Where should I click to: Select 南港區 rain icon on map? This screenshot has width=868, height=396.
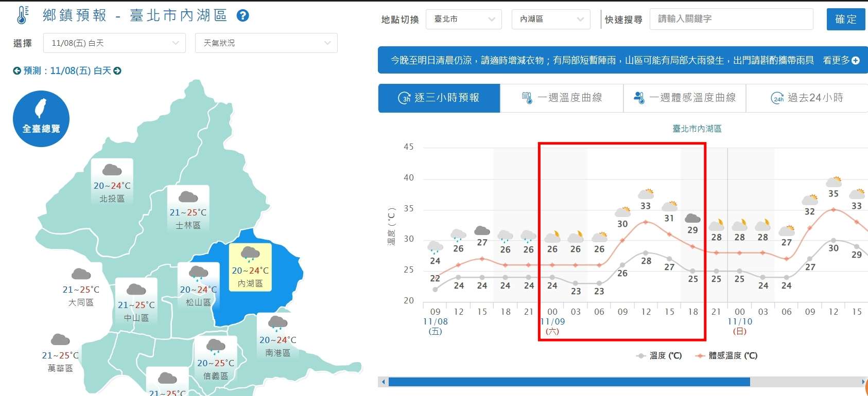(277, 323)
